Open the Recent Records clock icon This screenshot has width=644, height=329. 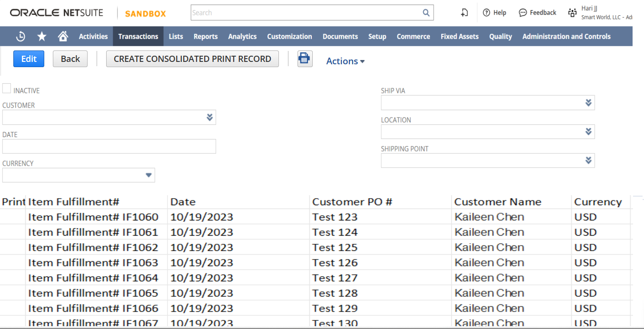click(20, 36)
